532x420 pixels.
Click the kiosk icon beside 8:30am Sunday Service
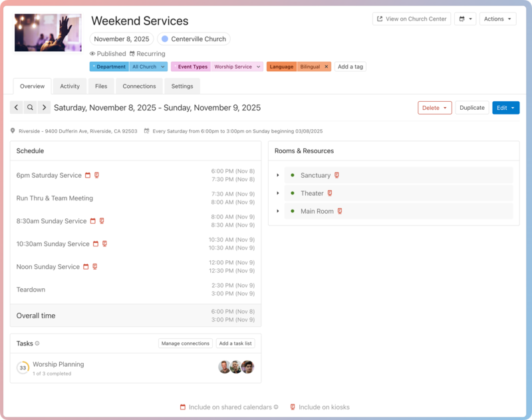102,221
